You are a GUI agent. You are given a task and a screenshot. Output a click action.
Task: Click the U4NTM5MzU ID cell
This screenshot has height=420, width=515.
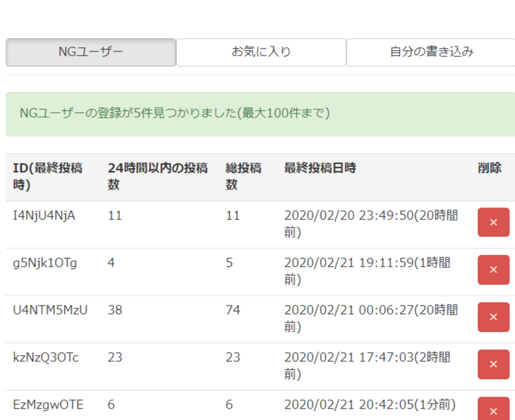pos(50,310)
